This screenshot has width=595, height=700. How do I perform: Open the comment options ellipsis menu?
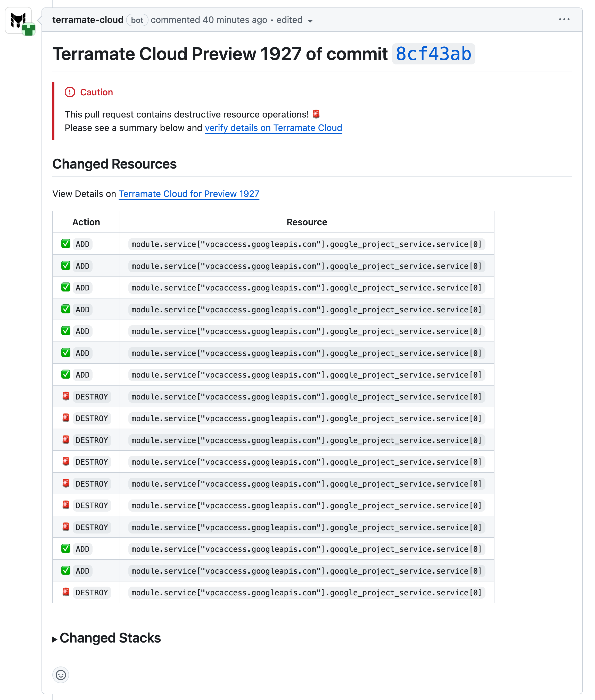tap(564, 20)
